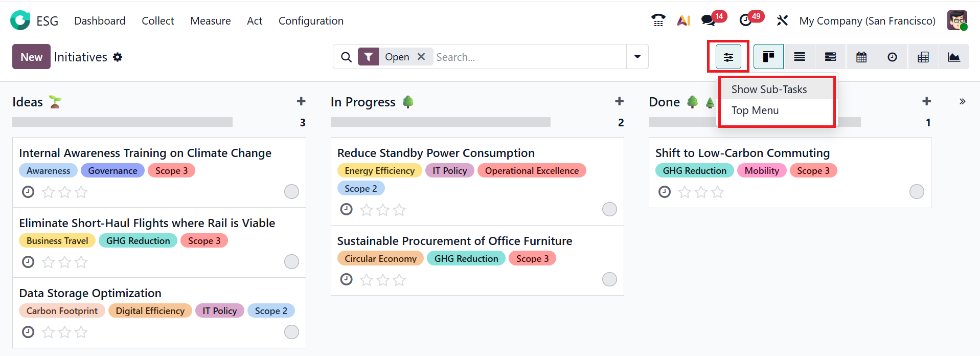Open the AI assistant icon
This screenshot has width=980, height=356.
pyautogui.click(x=683, y=20)
